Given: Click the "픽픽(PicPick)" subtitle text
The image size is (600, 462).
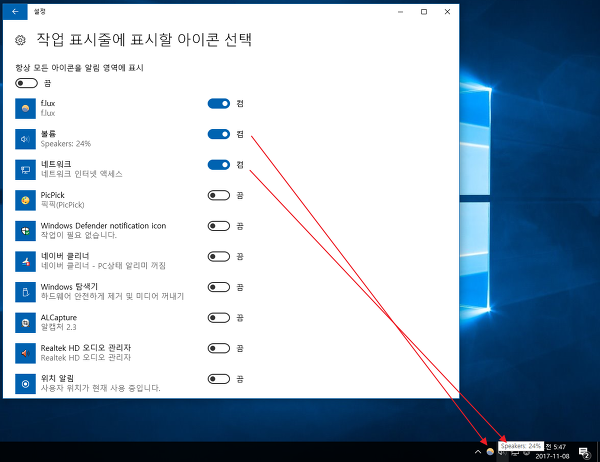Looking at the screenshot, I should [62, 205].
